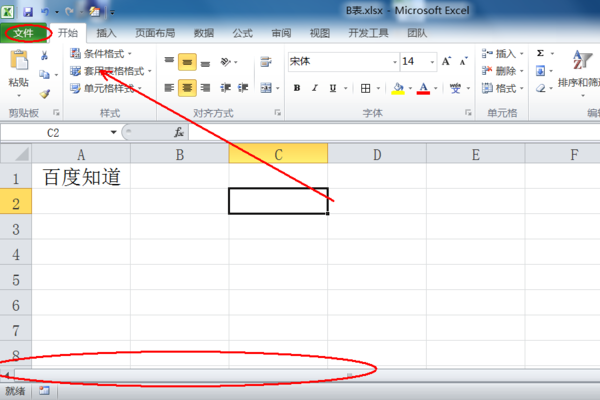Switch to the 插入 (Insert) tab
Screen dimensions: 600x400
tap(106, 33)
